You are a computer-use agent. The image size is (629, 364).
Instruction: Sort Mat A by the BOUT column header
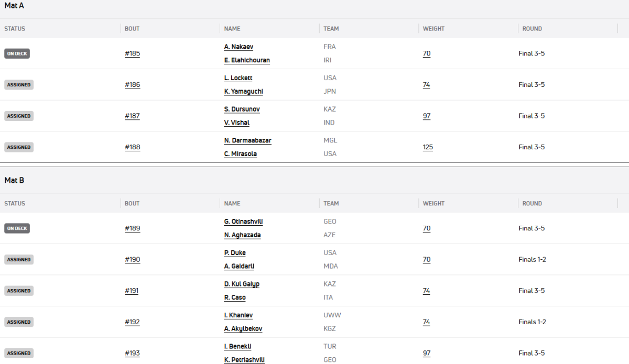point(132,29)
